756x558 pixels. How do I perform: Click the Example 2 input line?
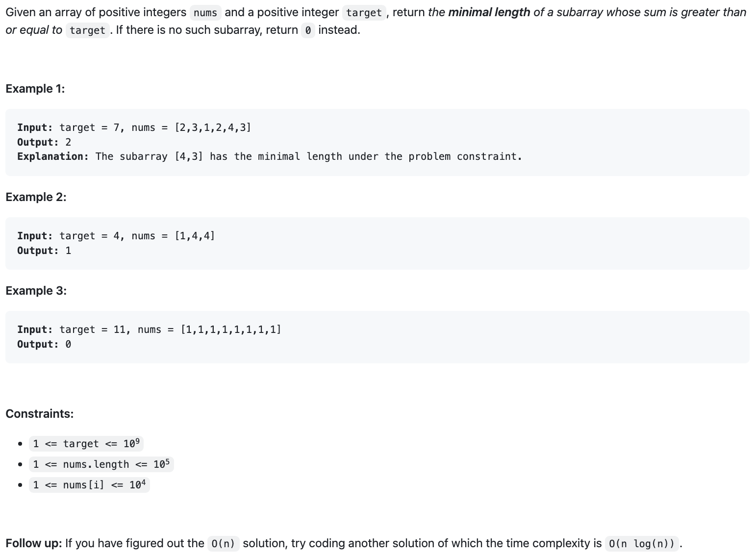[x=116, y=236]
